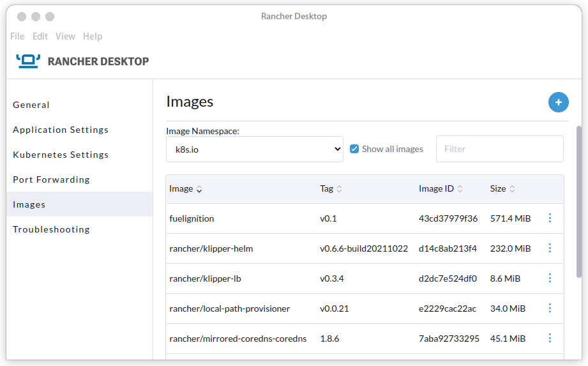
Task: Click size value 232.0 MiB
Action: pyautogui.click(x=510, y=248)
